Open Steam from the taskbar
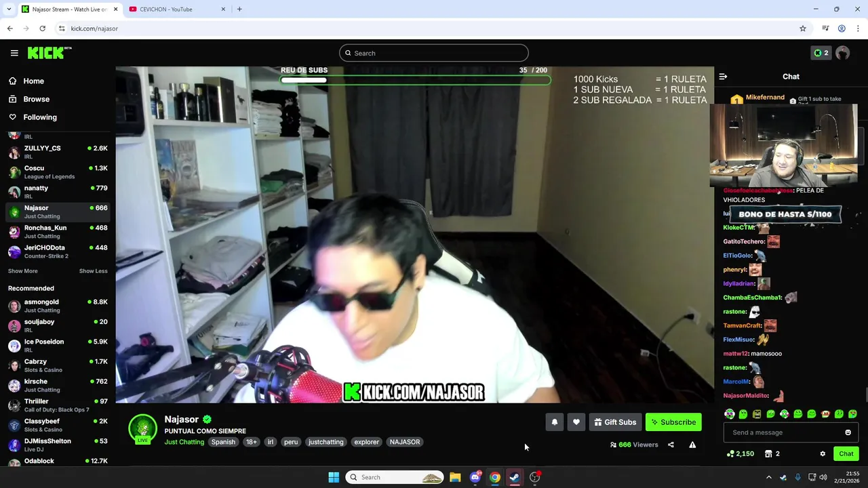 pyautogui.click(x=515, y=477)
